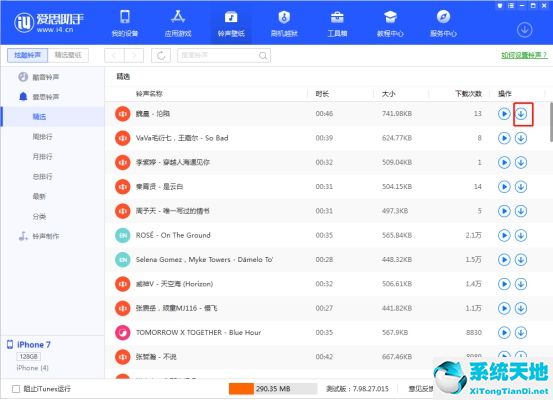Refresh the ringtone list

(161, 55)
